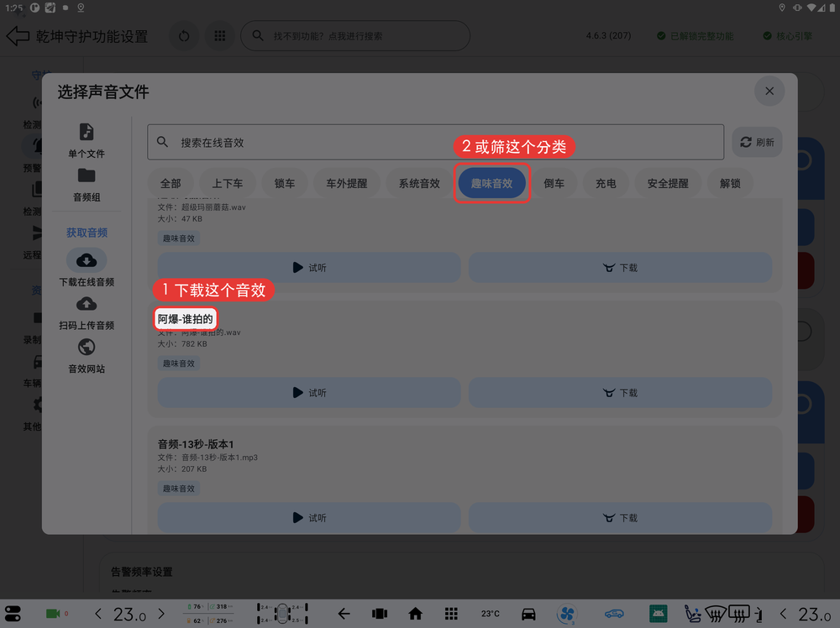840x628 pixels.
Task: Open the blue car outline icon
Action: [615, 614]
